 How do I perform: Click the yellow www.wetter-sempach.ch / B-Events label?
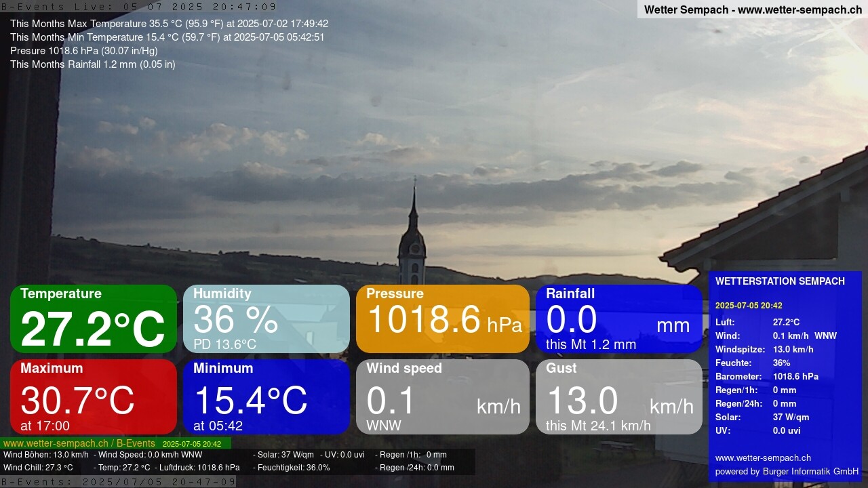point(79,444)
